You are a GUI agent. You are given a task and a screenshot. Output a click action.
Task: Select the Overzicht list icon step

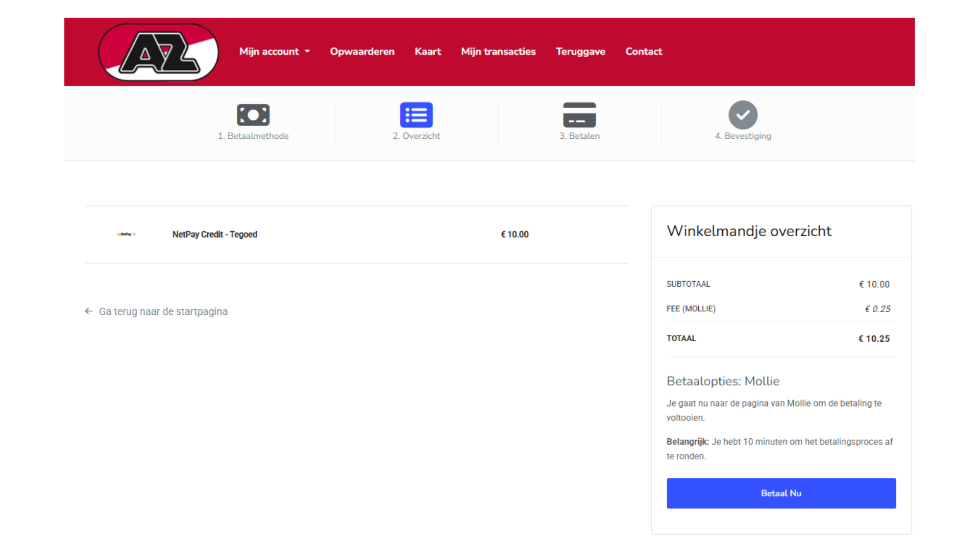tap(416, 115)
